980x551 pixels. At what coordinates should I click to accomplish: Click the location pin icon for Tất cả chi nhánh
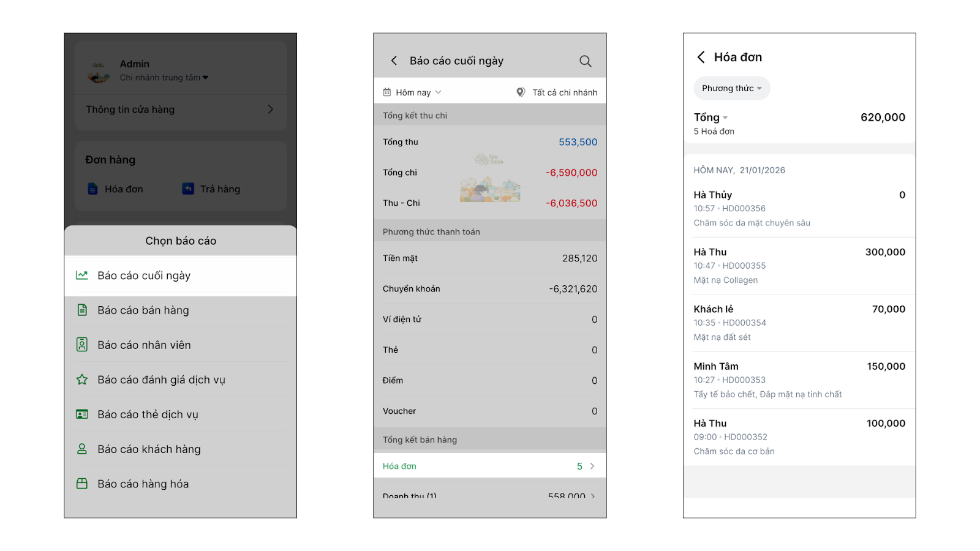click(x=521, y=92)
